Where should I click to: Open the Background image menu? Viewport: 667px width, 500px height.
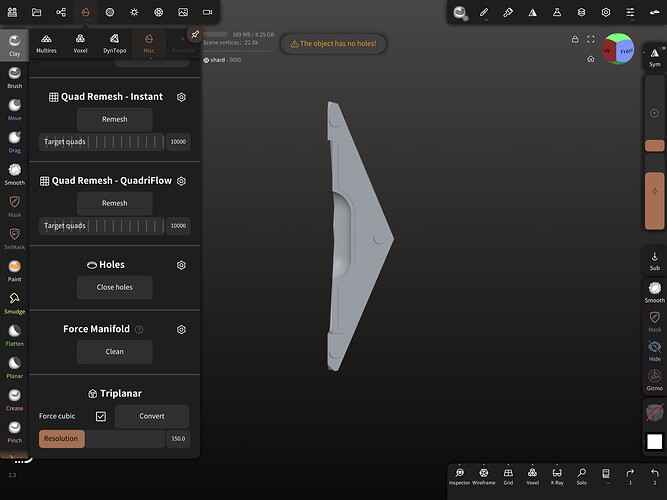183,12
